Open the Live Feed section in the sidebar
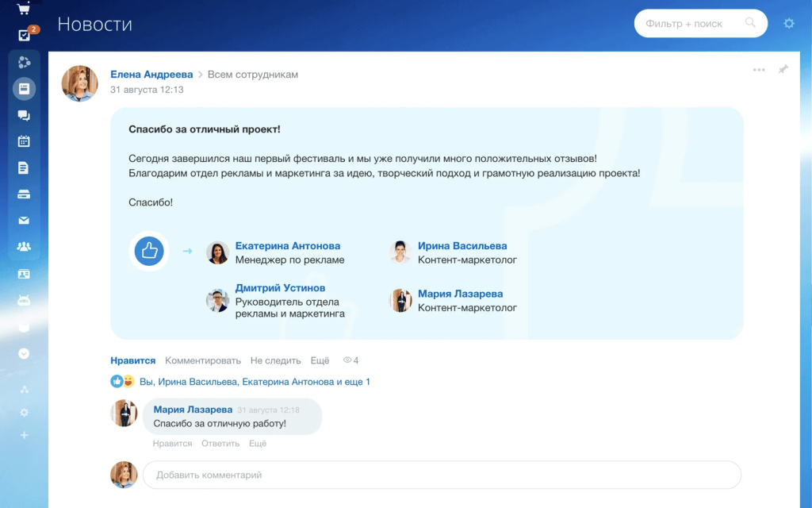812x508 pixels. click(x=24, y=88)
